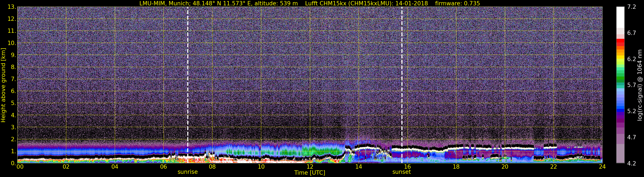Click the sunset dashed vertical line

(402, 85)
